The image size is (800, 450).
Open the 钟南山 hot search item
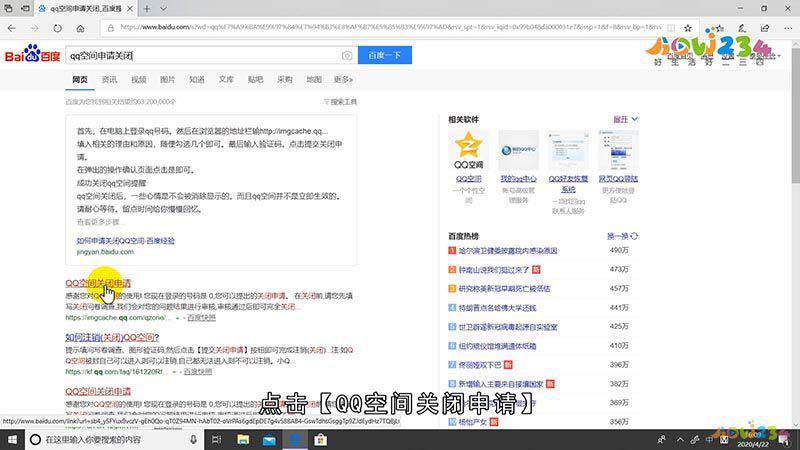coord(493,269)
